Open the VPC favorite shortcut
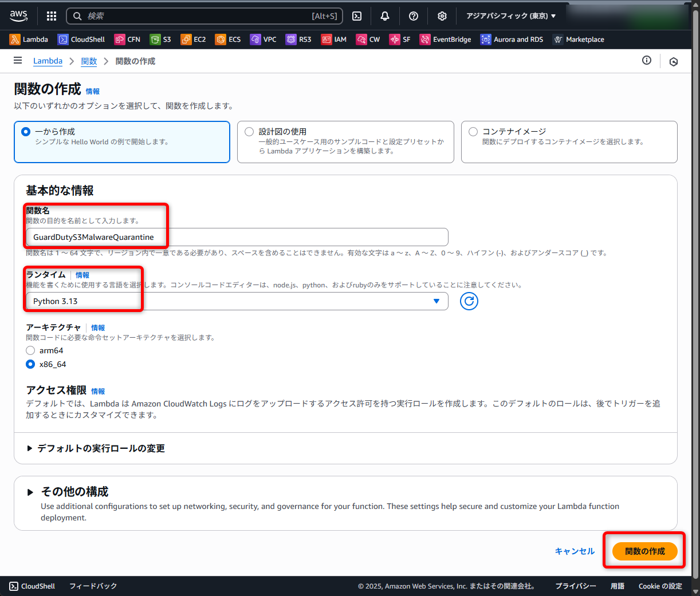The width and height of the screenshot is (700, 596). [264, 40]
